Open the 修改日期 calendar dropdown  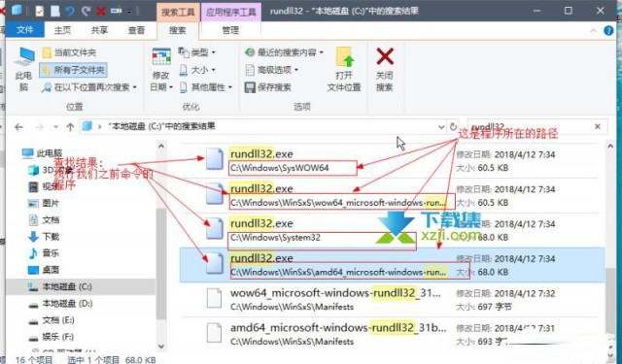(161, 69)
